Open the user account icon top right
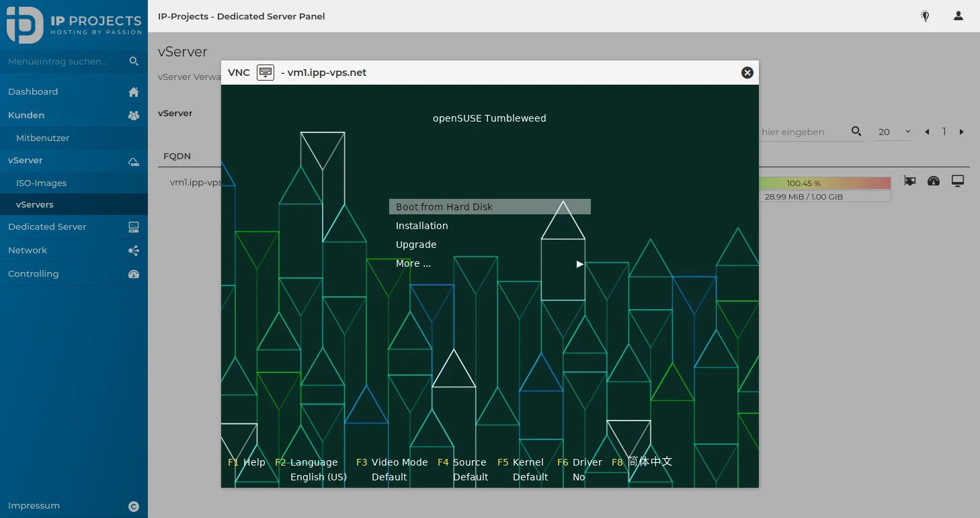 (957, 16)
